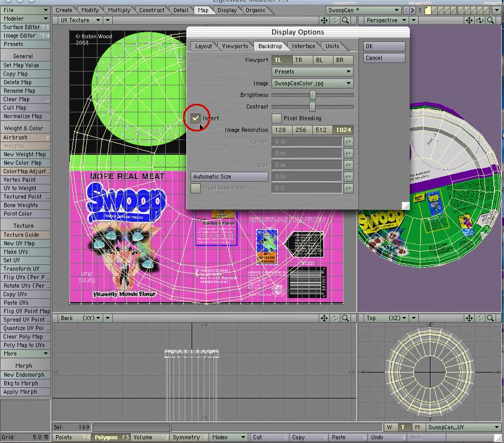
Task: Expand the More dropdown in sidebar
Action: pyautogui.click(x=25, y=353)
